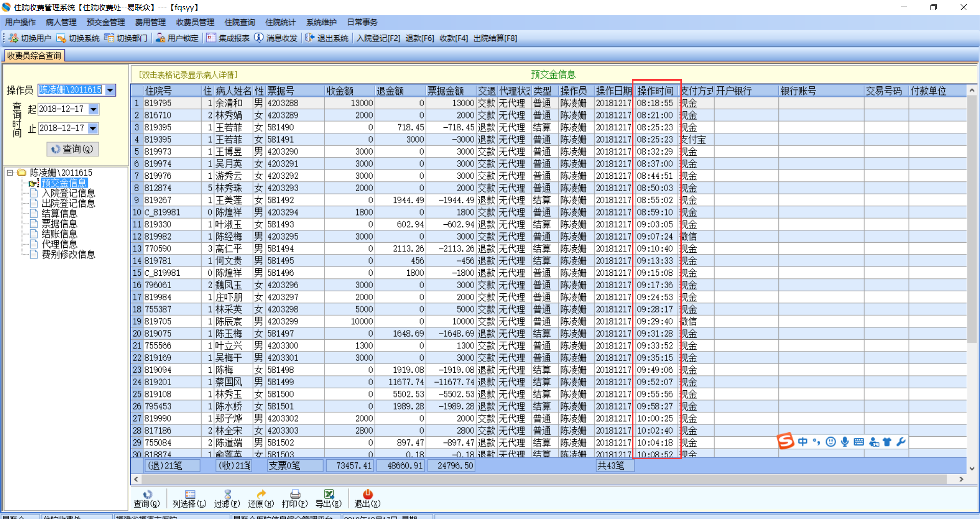The image size is (980, 519).
Task: Open 集成报表 integrated reports from toolbar
Action: [211, 38]
